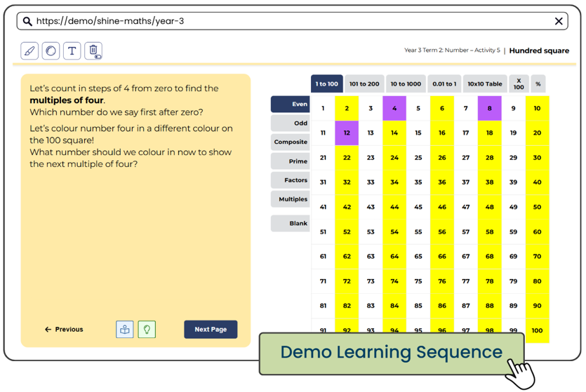Toggle the Odd highlight option
The width and height of the screenshot is (586, 392).
(291, 123)
